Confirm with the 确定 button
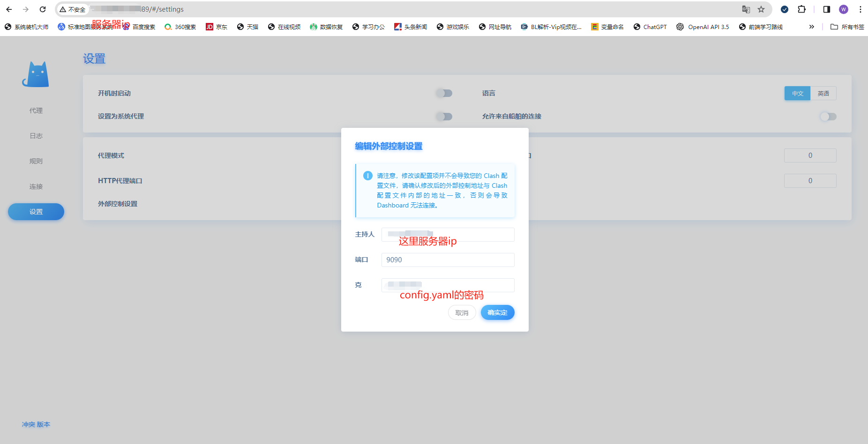Screen dimensions: 868x444 [x=497, y=313]
